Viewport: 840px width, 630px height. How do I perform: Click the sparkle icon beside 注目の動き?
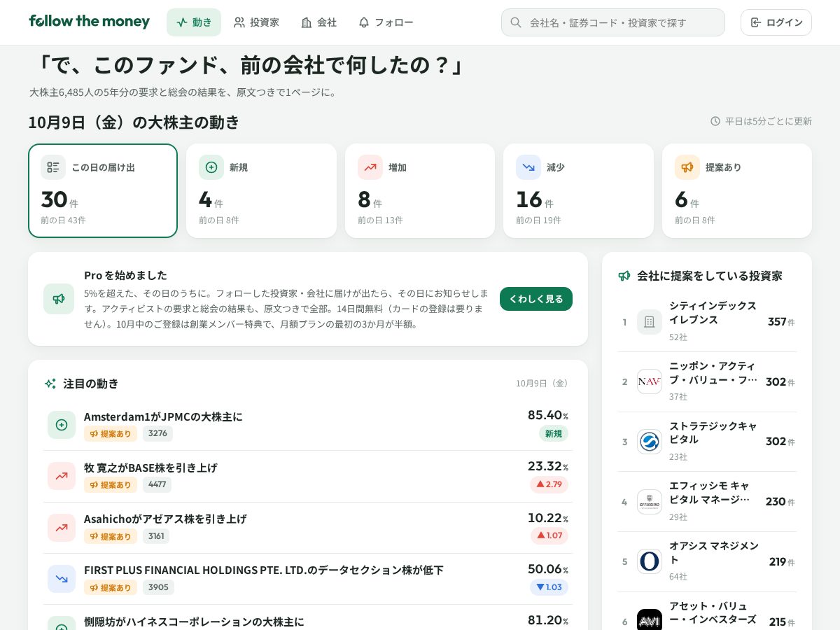[x=50, y=384]
